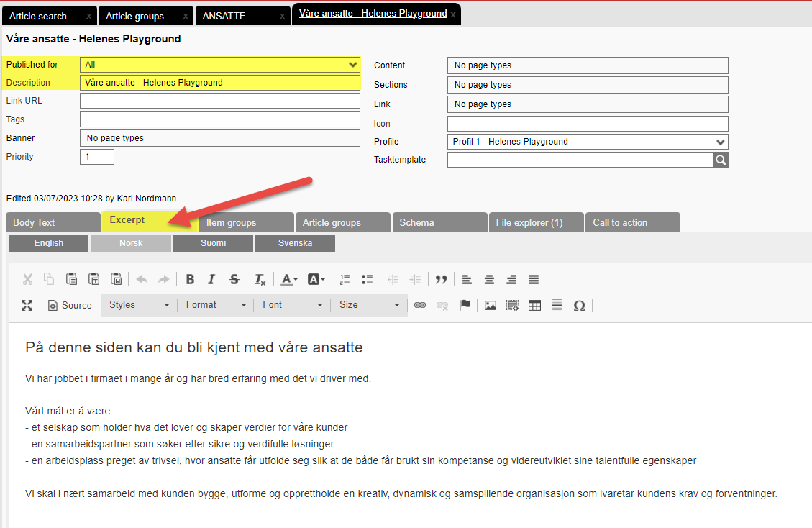Cut selected text with scissors icon
Viewport: 812px width, 528px height.
(27, 279)
